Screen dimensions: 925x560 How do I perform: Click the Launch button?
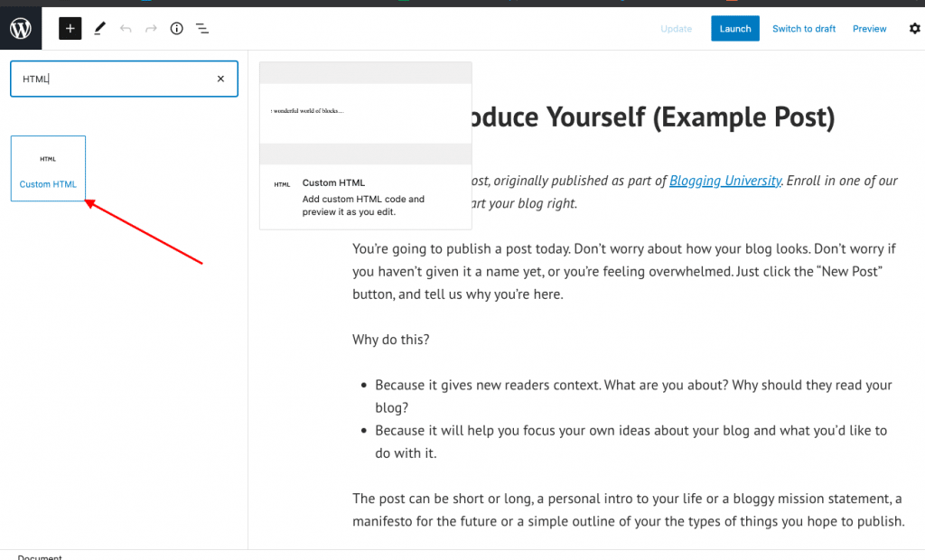coord(734,28)
